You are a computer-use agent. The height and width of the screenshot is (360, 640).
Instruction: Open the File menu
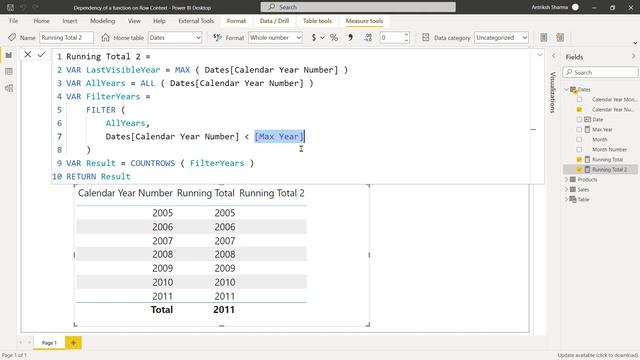tap(13, 21)
